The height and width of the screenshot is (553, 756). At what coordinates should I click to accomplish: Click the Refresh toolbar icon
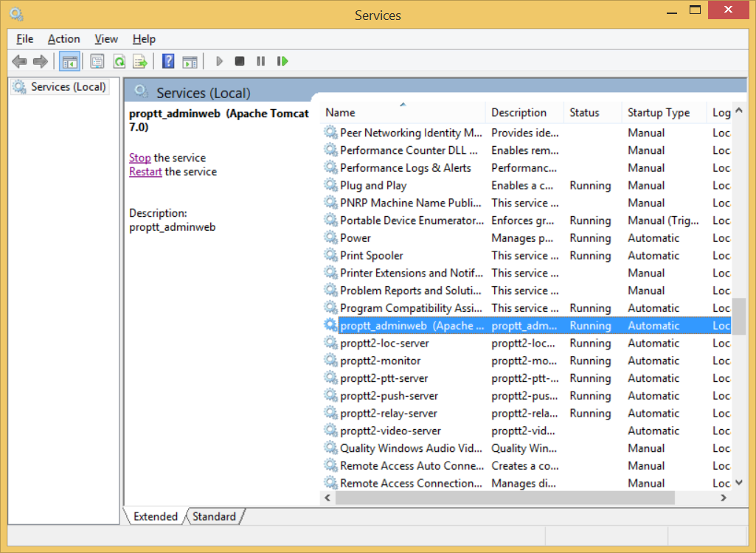click(x=119, y=61)
